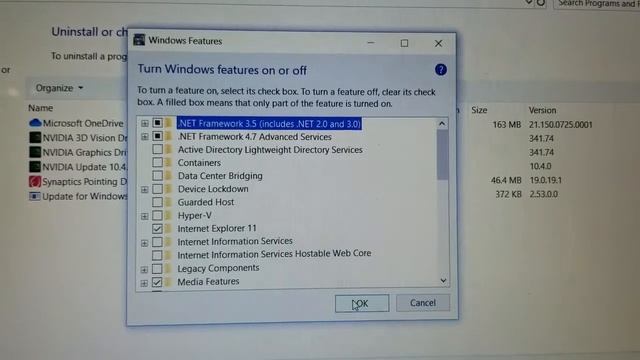The width and height of the screenshot is (640, 360).
Task: Expand Legacy Components tree node
Action: pyautogui.click(x=144, y=269)
